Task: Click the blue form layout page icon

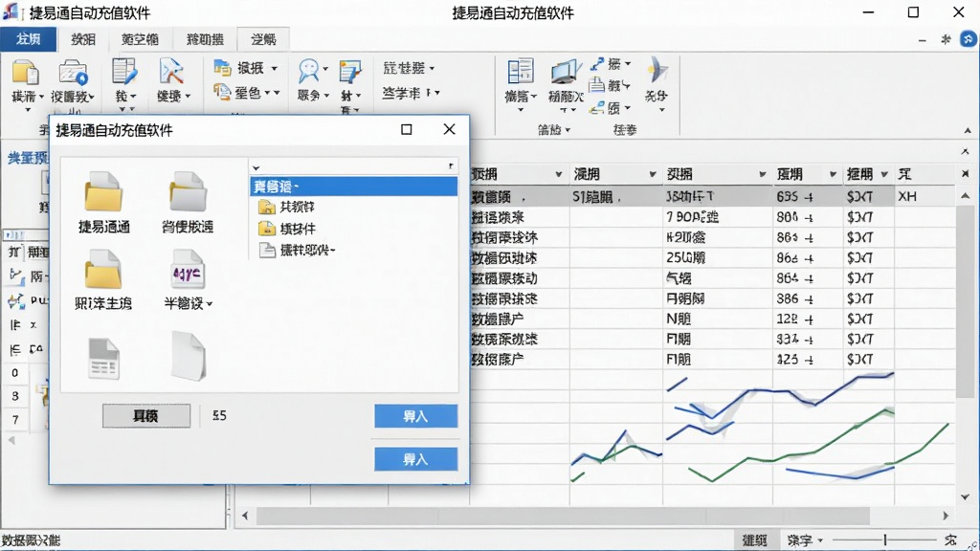Action: pyautogui.click(x=520, y=71)
